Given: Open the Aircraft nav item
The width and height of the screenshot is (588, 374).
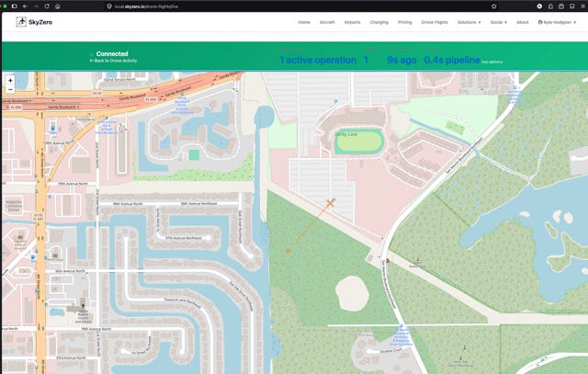Looking at the screenshot, I should tap(327, 22).
